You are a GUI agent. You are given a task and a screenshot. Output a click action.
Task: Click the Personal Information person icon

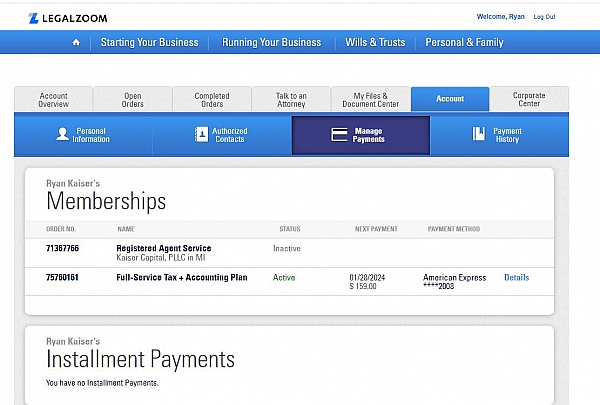point(62,134)
